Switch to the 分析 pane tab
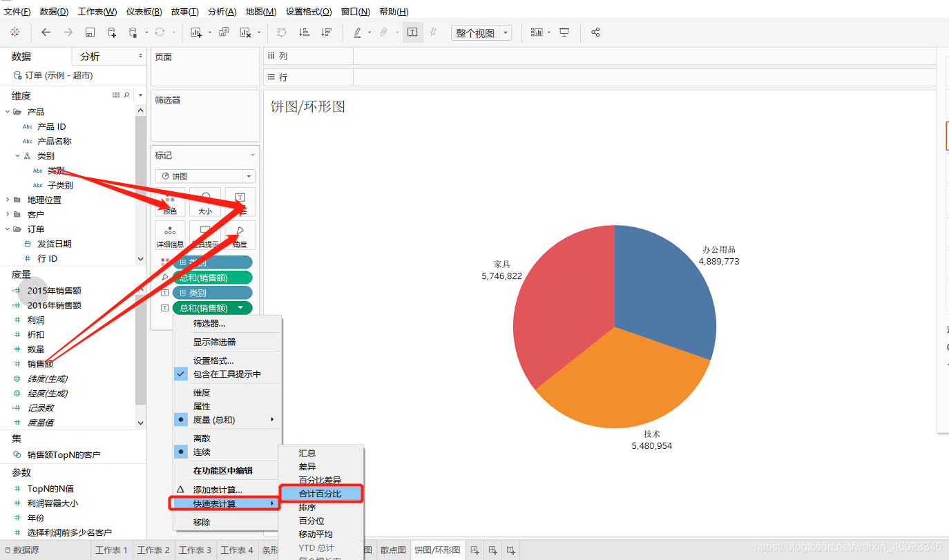The height and width of the screenshot is (560, 949). click(x=108, y=56)
